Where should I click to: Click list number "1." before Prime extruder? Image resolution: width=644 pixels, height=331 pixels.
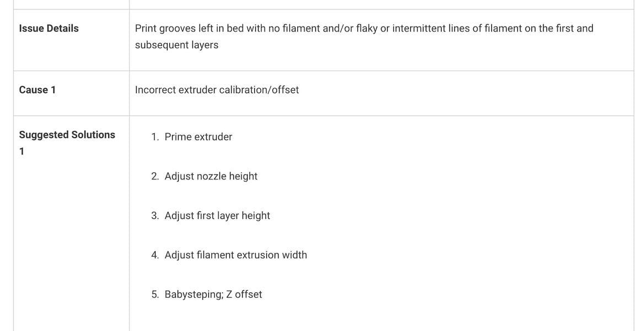[155, 137]
